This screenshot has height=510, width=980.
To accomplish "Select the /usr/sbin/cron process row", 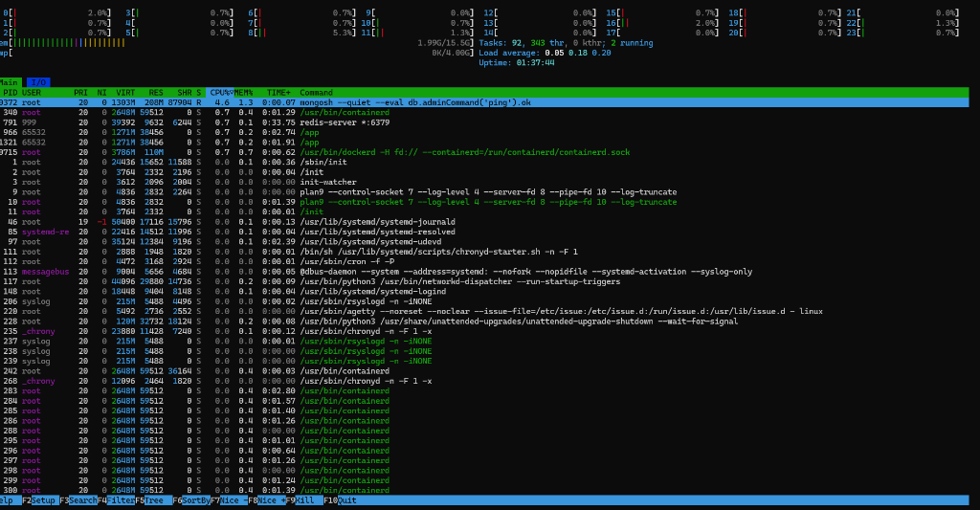I will coord(484,262).
